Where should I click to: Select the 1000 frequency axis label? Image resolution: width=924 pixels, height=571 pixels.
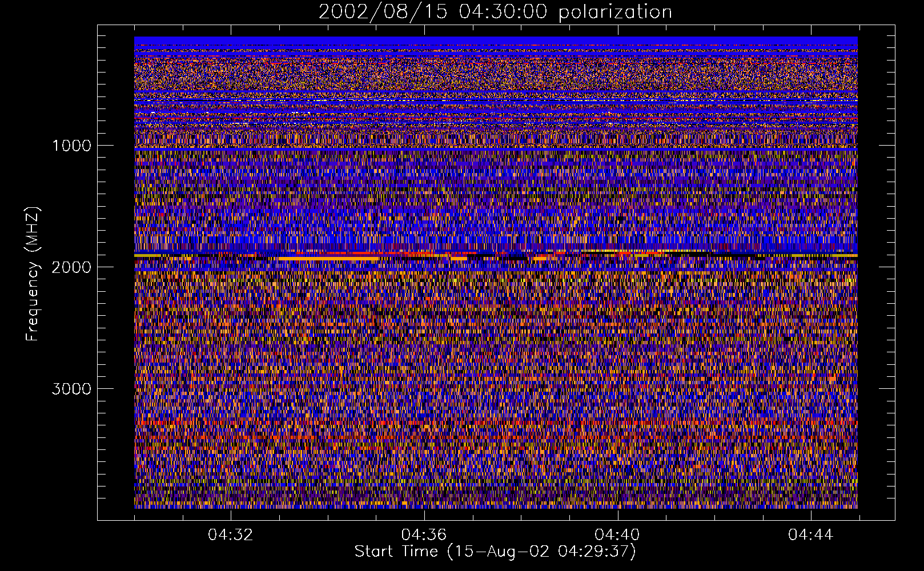click(71, 146)
